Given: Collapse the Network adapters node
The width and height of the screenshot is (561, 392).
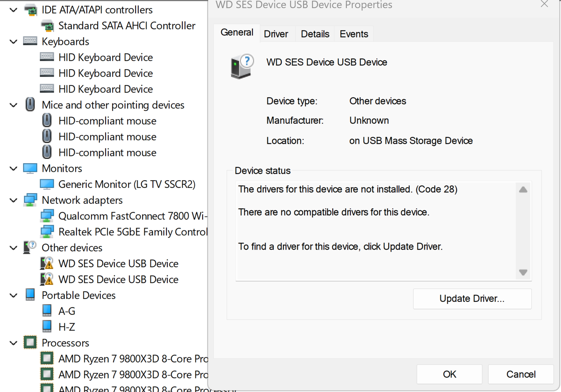Looking at the screenshot, I should pyautogui.click(x=13, y=200).
